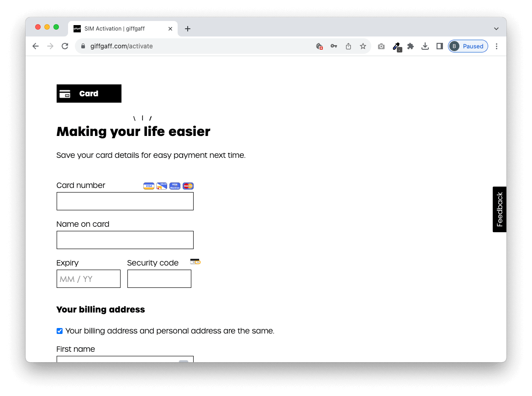The width and height of the screenshot is (532, 396).
Task: Open the Chrome three-dot menu
Action: click(x=497, y=46)
